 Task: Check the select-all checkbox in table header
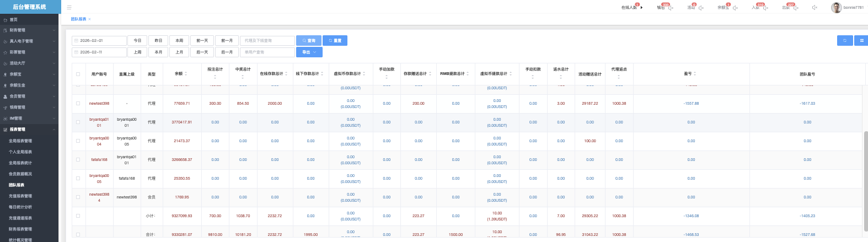click(78, 74)
